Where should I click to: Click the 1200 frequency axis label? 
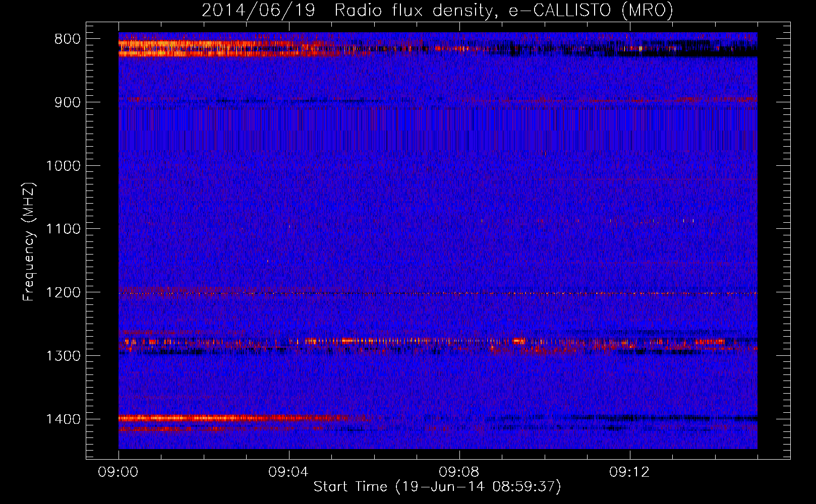tap(63, 293)
